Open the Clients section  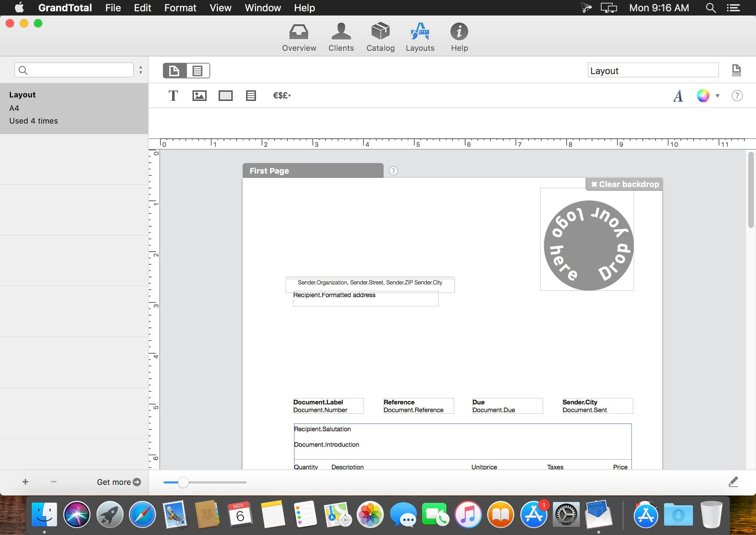[x=341, y=37]
